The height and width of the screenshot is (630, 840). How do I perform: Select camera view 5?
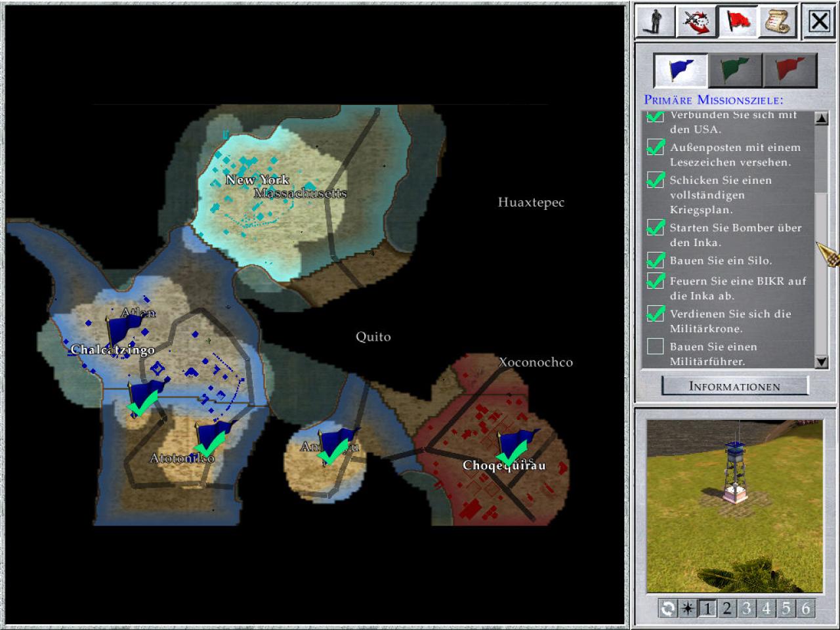pyautogui.click(x=786, y=608)
